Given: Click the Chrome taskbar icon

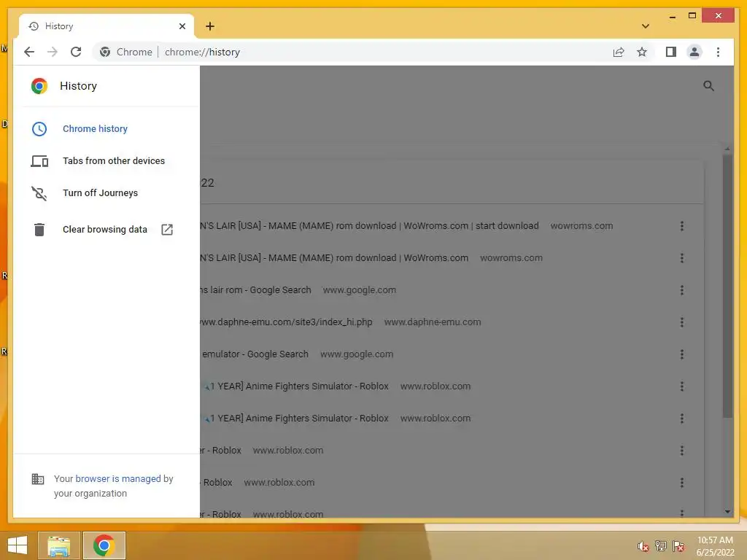Looking at the screenshot, I should pyautogui.click(x=104, y=545).
